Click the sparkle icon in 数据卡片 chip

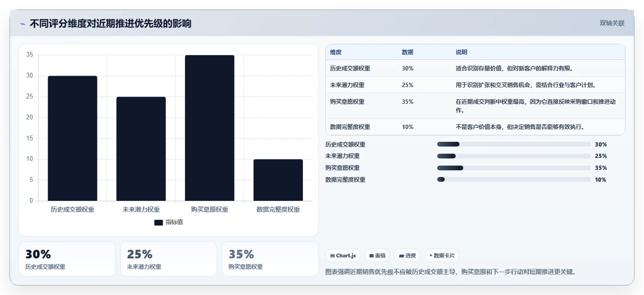click(431, 256)
